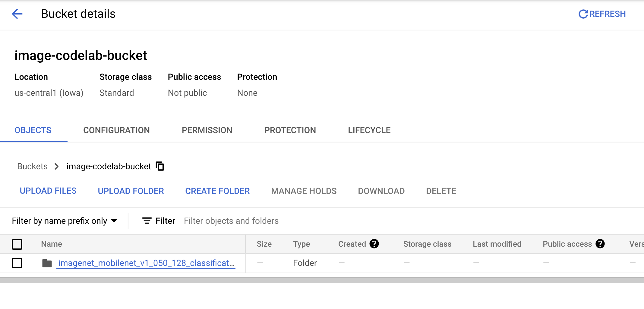644x309 pixels.
Task: Select the Protection tab
Action: click(x=290, y=130)
